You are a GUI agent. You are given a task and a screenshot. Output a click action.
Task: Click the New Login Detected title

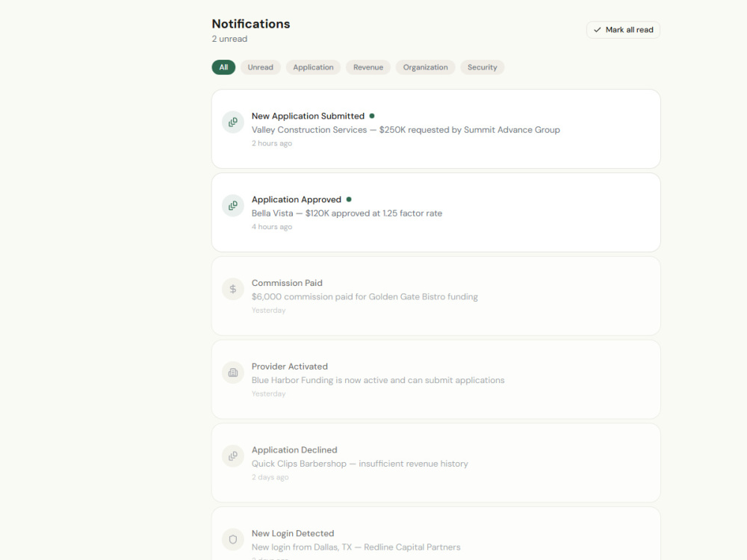[x=293, y=533]
